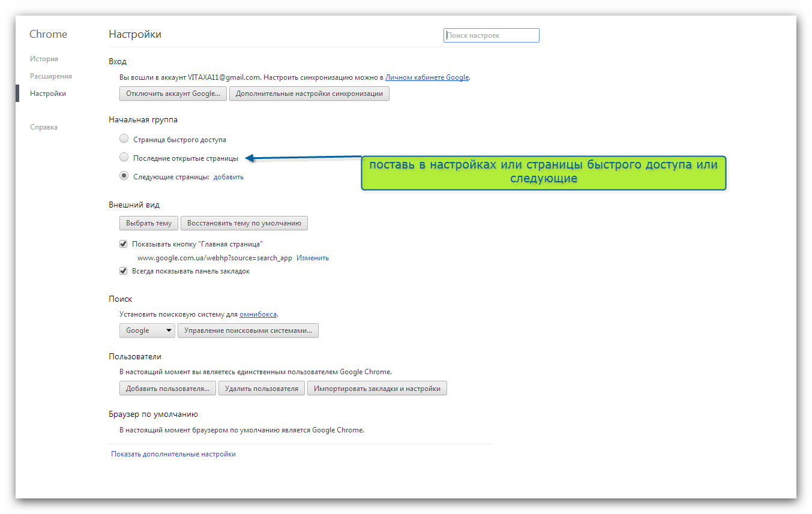Open the "Личном кабинете Google" link
Image resolution: width=812 pixels, height=514 pixels.
[427, 77]
